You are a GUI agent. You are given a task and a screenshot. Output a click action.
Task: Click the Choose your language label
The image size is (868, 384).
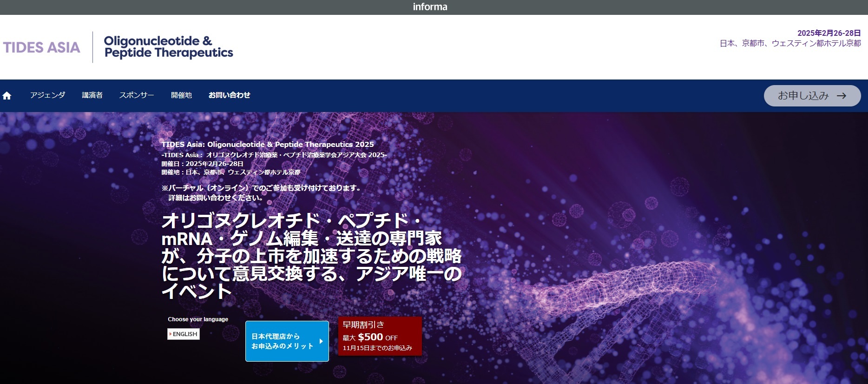coord(198,319)
